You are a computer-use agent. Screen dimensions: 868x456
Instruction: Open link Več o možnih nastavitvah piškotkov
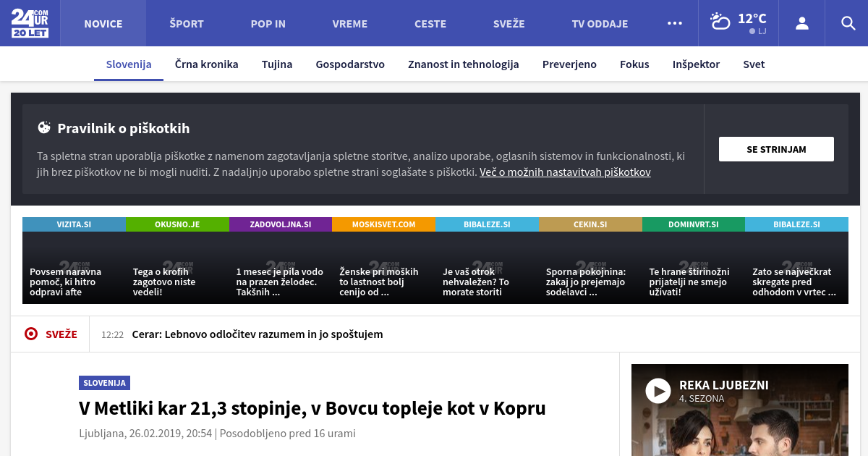pyautogui.click(x=565, y=172)
